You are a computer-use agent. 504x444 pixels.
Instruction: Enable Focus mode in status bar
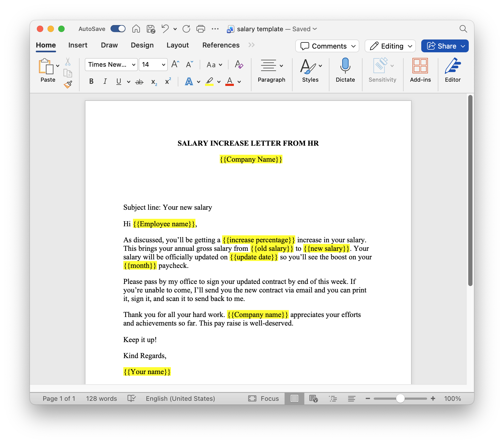point(263,398)
